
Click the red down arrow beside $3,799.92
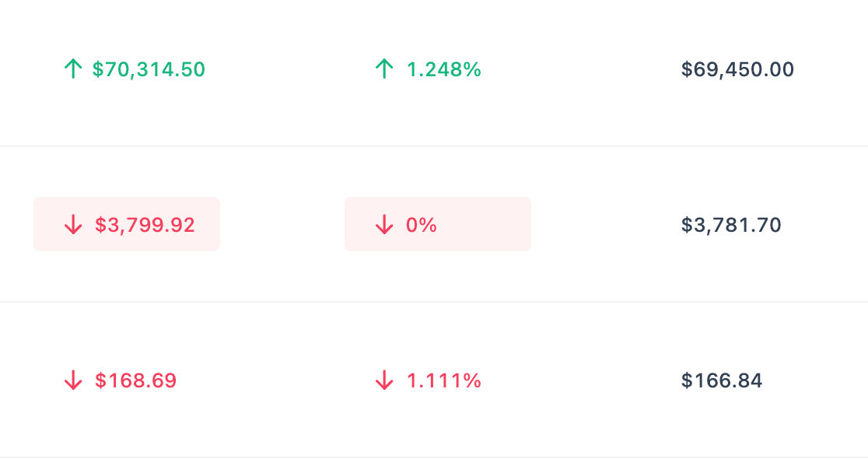(x=73, y=225)
